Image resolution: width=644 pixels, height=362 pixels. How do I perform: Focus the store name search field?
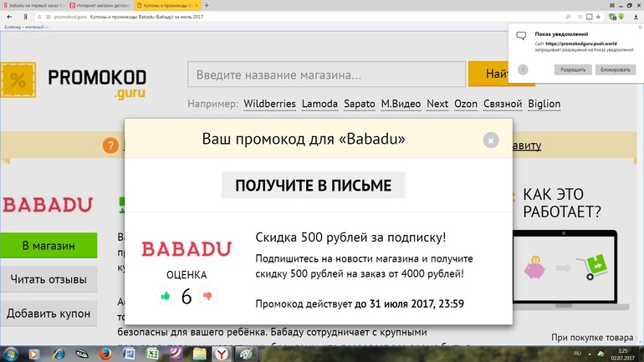(326, 74)
